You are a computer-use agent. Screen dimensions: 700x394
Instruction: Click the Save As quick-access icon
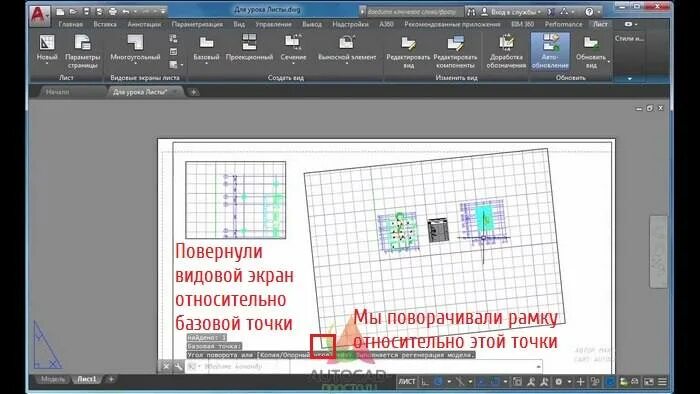pos(100,12)
